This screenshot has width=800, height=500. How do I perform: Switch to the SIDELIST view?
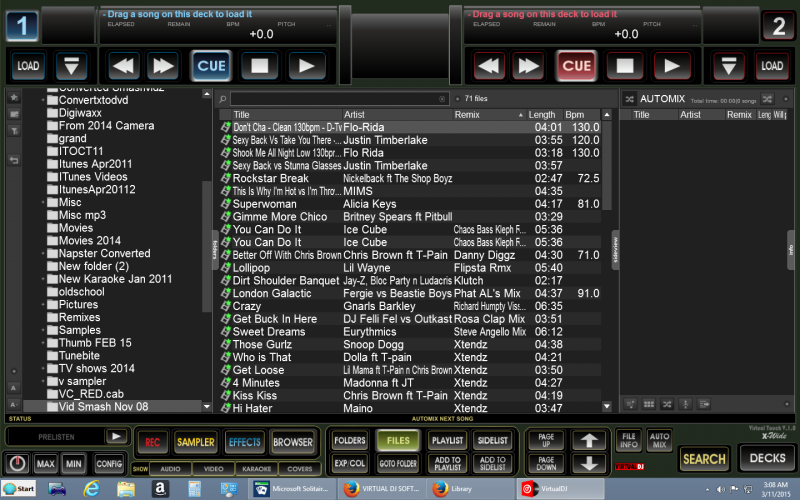click(x=493, y=440)
